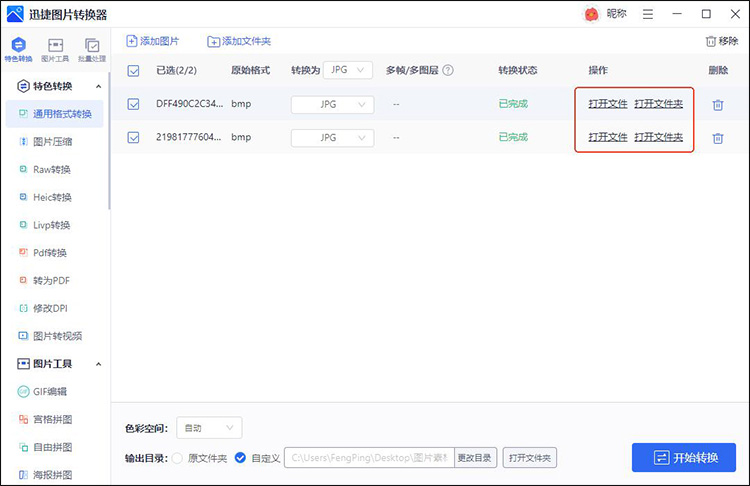Viewport: 750px width, 486px height.
Task: Click 添加图片 button
Action: 153,41
